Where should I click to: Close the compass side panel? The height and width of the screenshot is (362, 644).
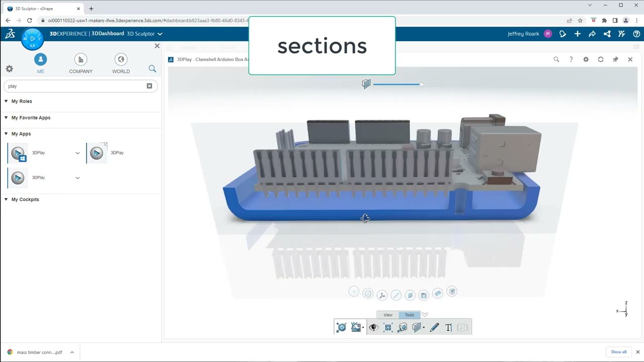pyautogui.click(x=157, y=46)
